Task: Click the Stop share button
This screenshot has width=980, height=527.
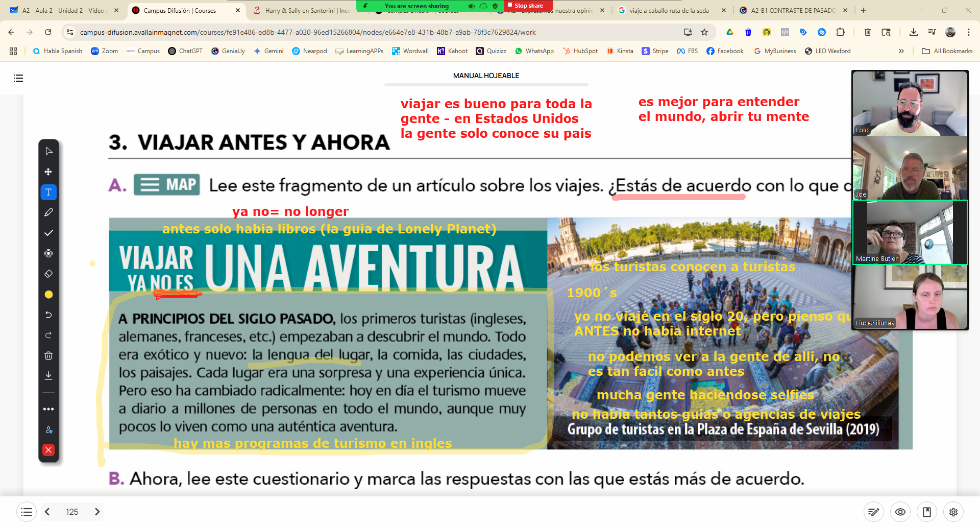Action: click(x=528, y=6)
